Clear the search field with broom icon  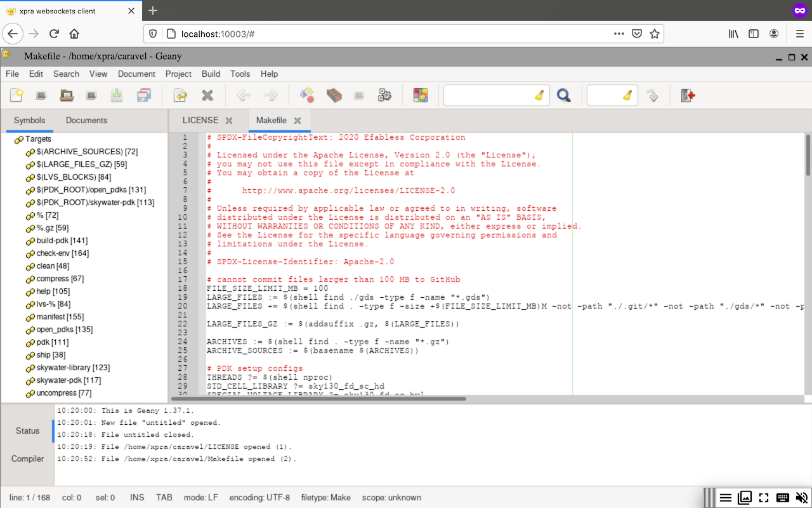(x=539, y=95)
